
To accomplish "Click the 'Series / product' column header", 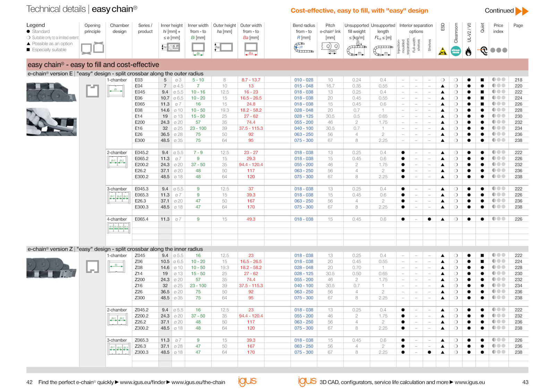I will (x=145, y=28).
